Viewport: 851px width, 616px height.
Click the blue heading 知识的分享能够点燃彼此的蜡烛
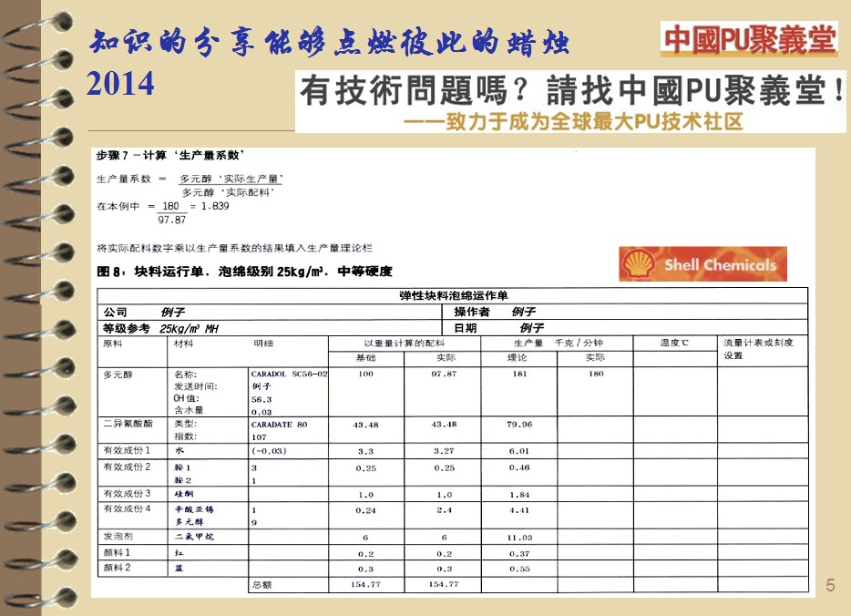coord(330,42)
